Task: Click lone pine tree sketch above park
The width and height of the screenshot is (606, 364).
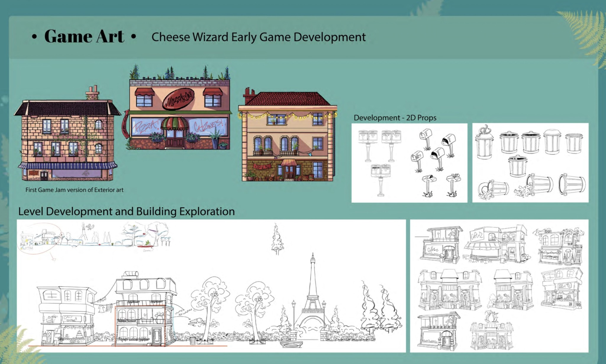Action: [x=277, y=240]
